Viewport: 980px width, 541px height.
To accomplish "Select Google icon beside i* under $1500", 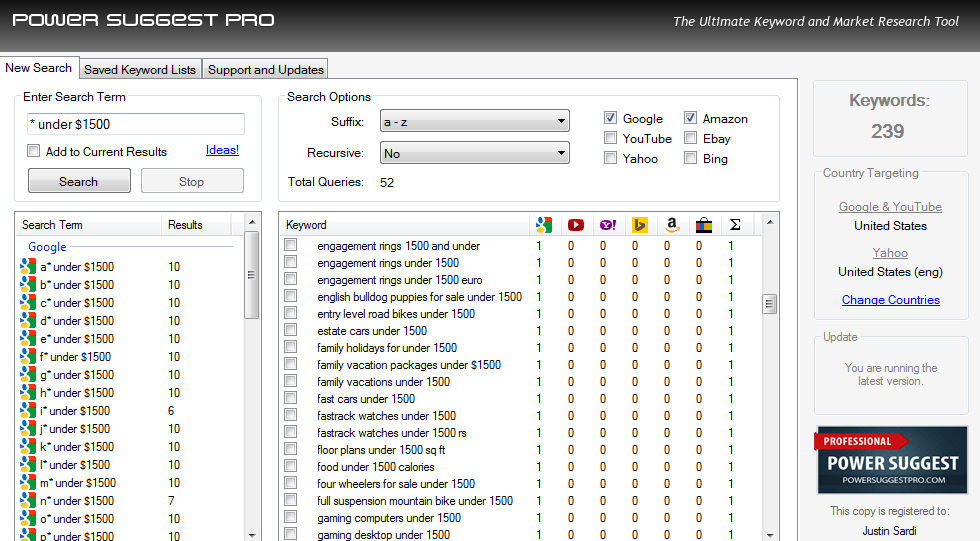I will [28, 411].
